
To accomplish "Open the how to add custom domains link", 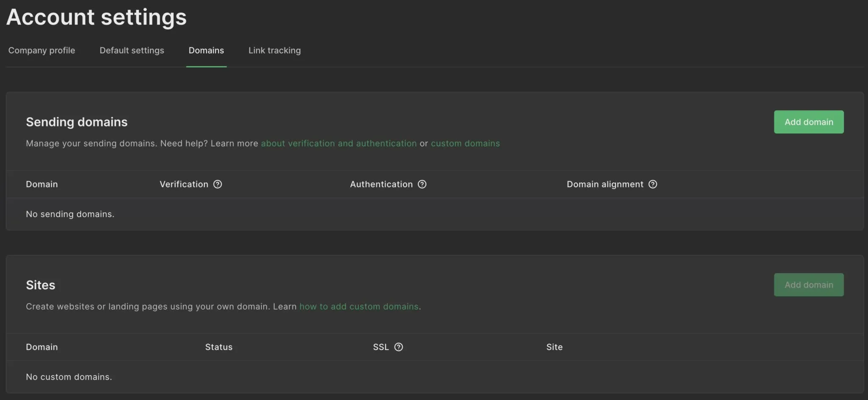I will (359, 306).
